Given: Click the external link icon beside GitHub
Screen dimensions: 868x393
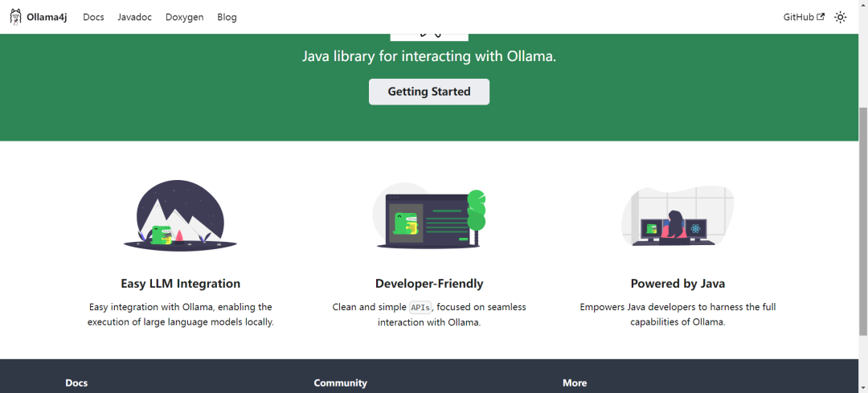Looking at the screenshot, I should click(821, 17).
